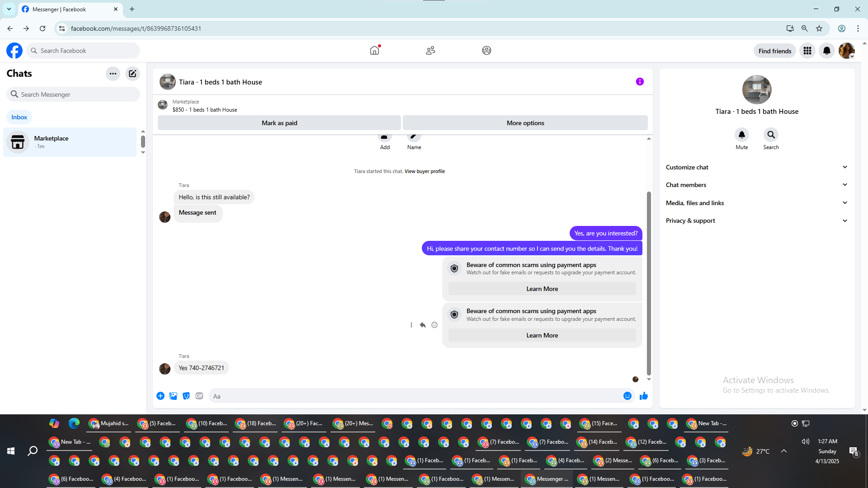Click the $850 listing title line
The image size is (868, 488).
[204, 110]
